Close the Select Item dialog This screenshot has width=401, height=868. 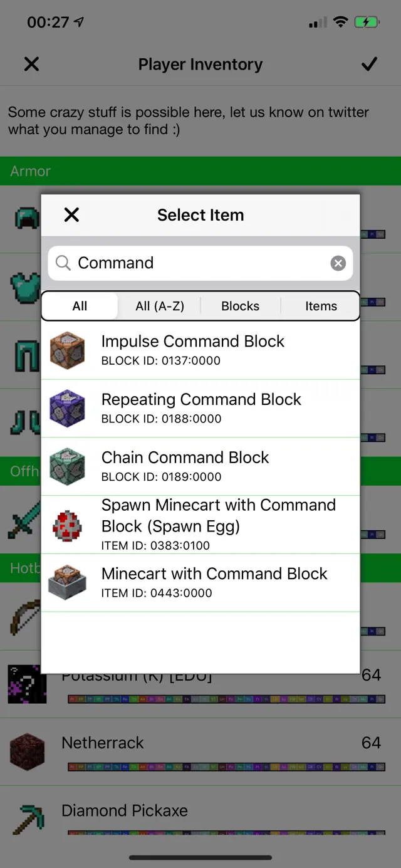click(x=71, y=215)
